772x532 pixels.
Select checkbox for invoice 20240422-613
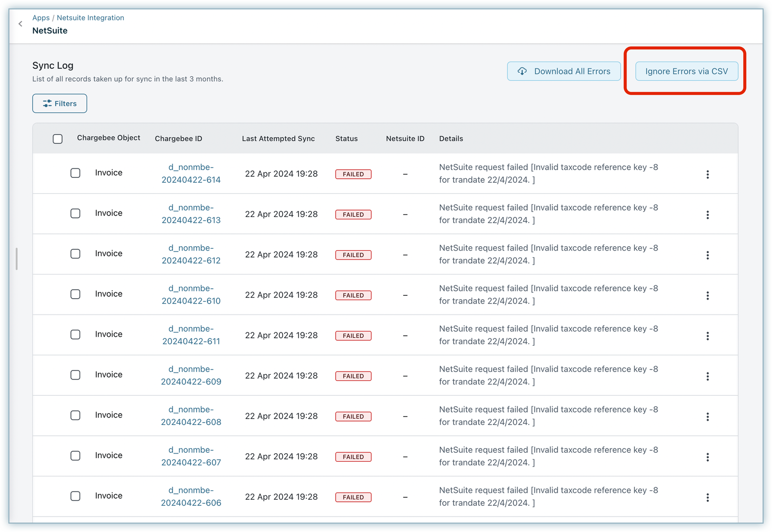(75, 213)
